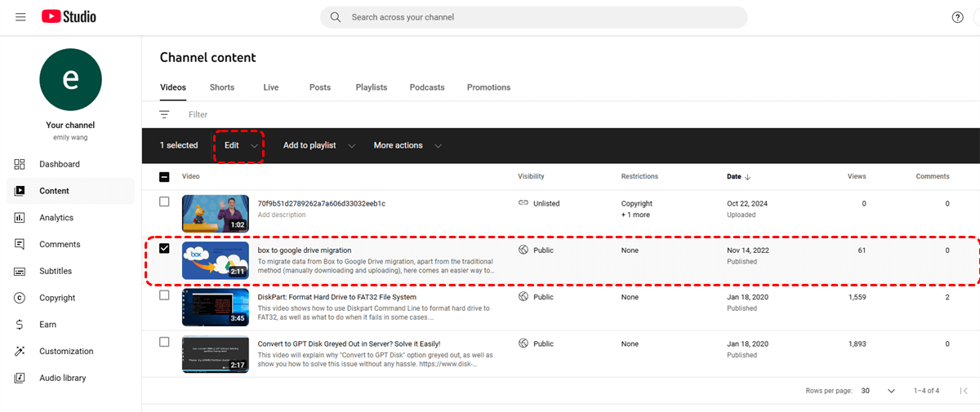Open the DiskPart: Format Hard Drive title

(x=337, y=297)
